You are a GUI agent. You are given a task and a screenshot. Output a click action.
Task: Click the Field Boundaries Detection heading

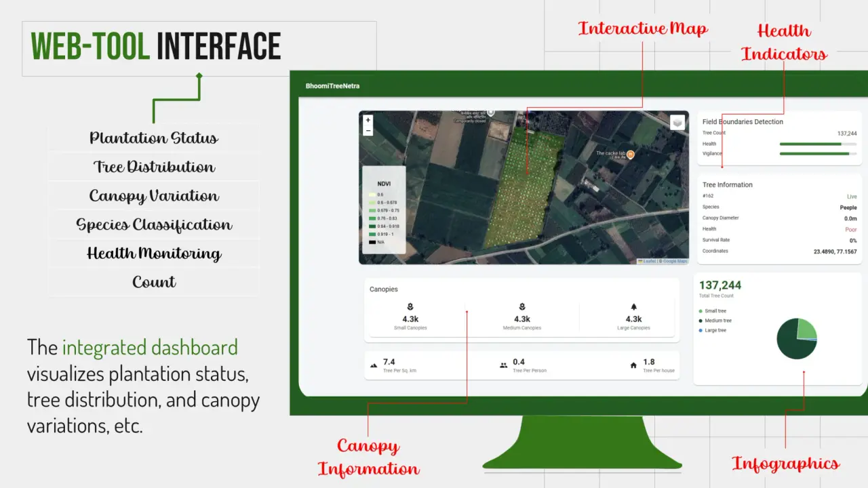pyautogui.click(x=743, y=122)
